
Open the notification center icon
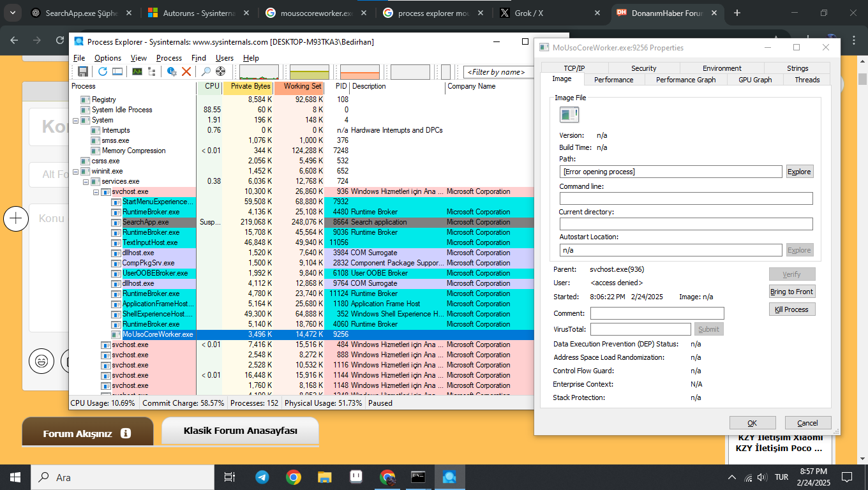[x=847, y=477]
